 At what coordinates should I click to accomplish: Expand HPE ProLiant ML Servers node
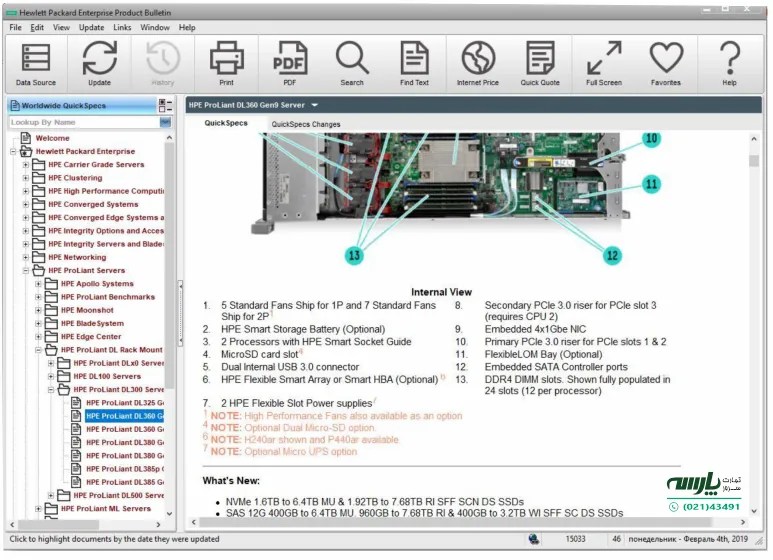coord(38,508)
